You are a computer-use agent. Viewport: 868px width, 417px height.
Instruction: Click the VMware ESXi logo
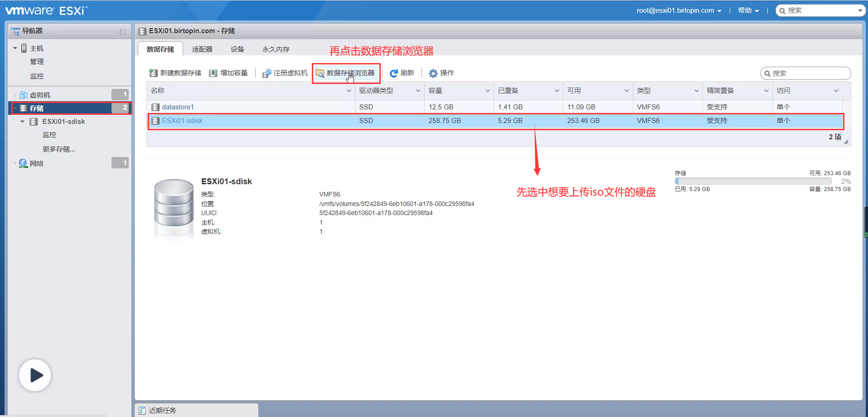46,10
